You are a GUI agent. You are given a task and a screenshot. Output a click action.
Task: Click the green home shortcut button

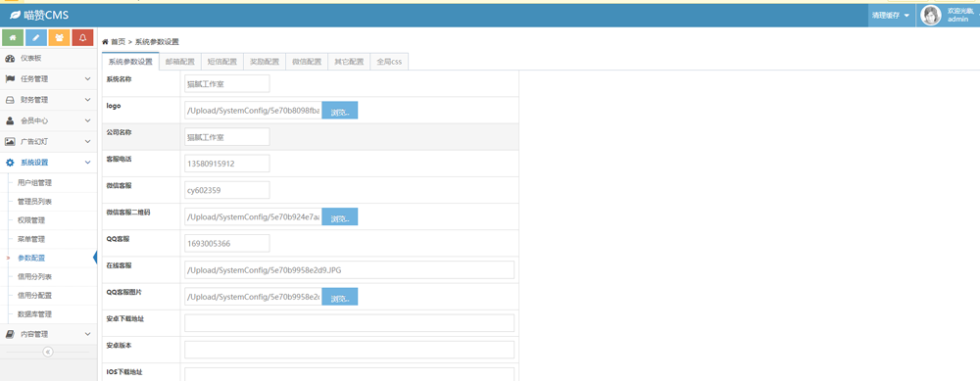pos(13,38)
